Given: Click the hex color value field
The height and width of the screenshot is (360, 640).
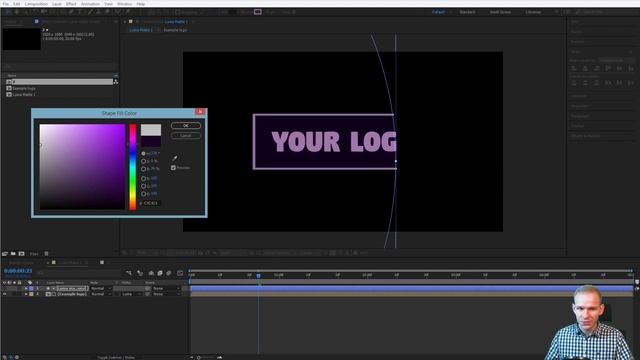Looking at the screenshot, I should (152, 203).
